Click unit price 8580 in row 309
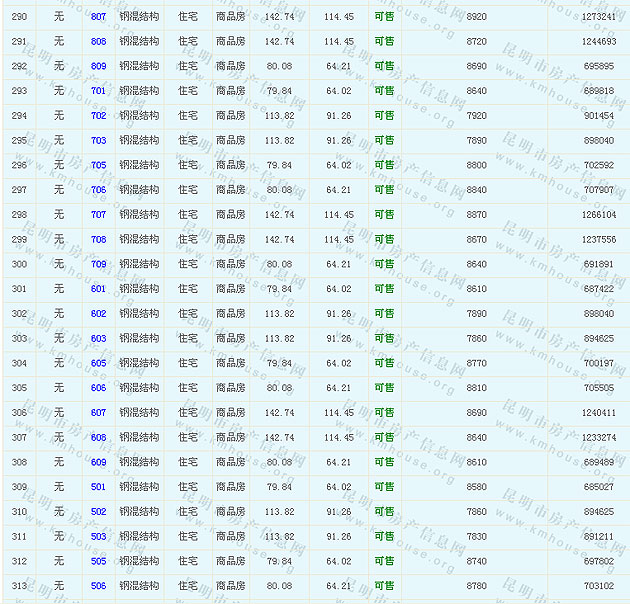The image size is (630, 604). pyautogui.click(x=477, y=487)
